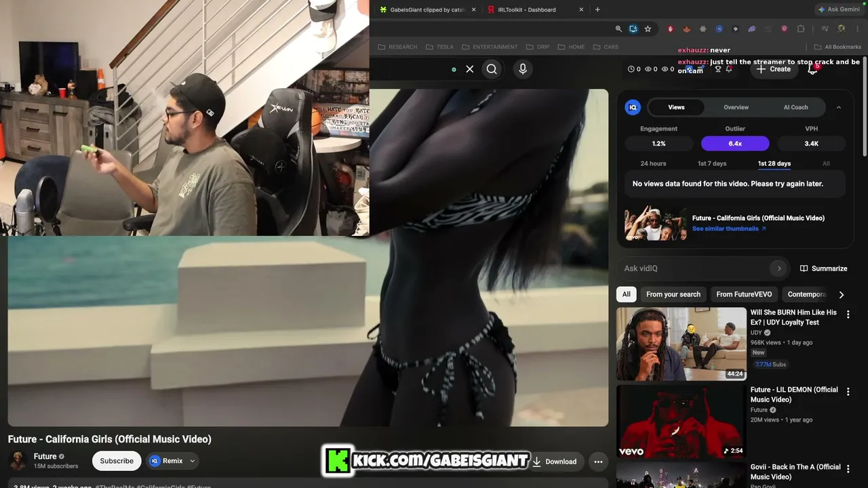This screenshot has height=488, width=868.
Task: Open the RESEARCH bookmarks folder
Action: pos(397,47)
